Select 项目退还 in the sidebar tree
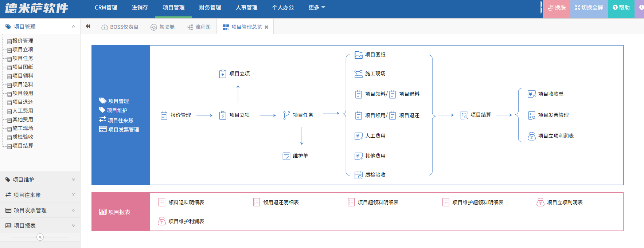 pos(23,102)
